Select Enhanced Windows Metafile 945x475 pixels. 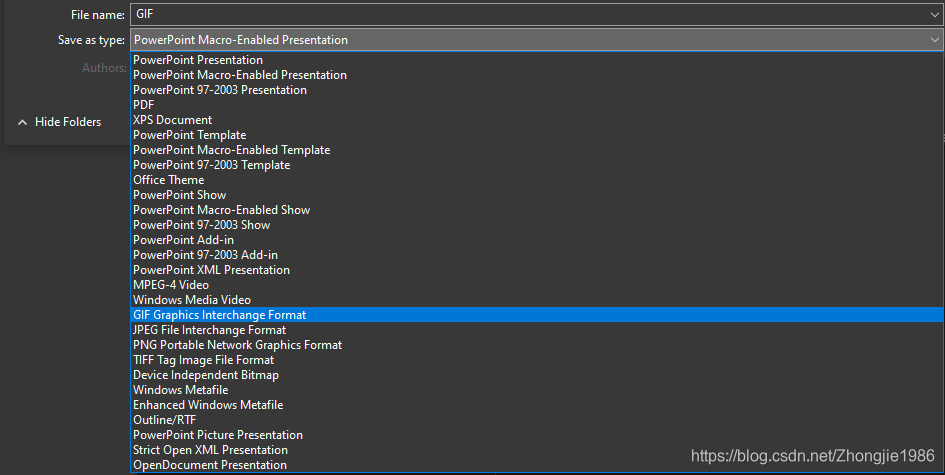point(537,405)
